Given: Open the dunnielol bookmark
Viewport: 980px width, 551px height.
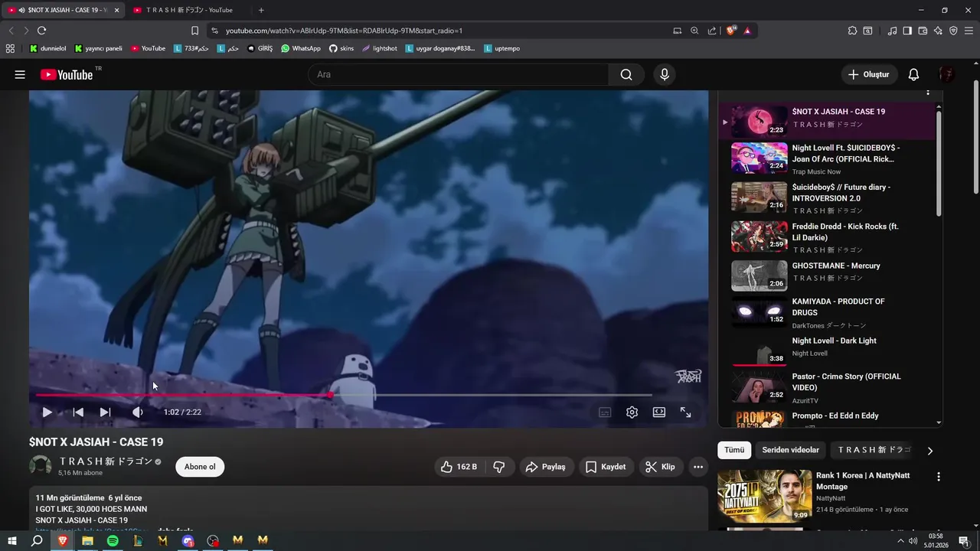Looking at the screenshot, I should click(47, 48).
